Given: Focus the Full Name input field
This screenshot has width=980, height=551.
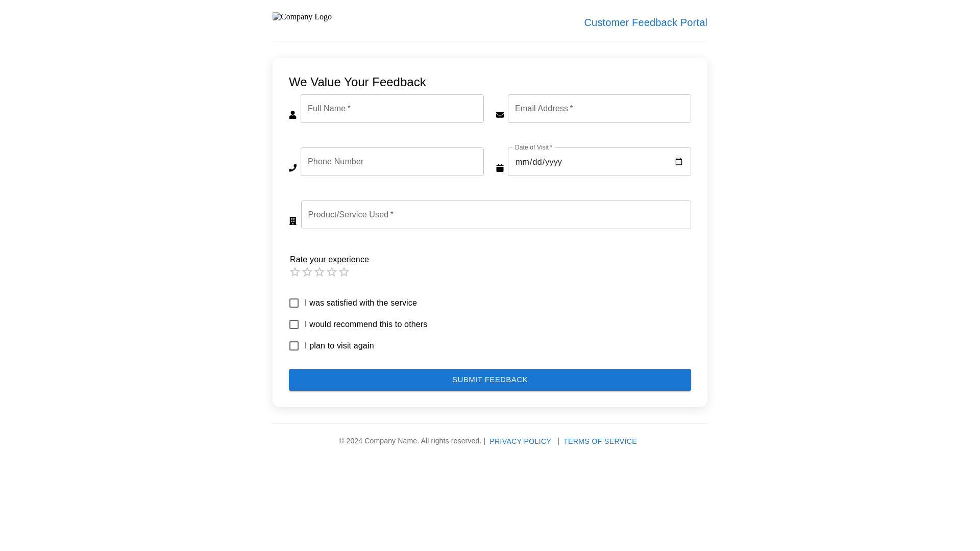Looking at the screenshot, I should [x=392, y=109].
